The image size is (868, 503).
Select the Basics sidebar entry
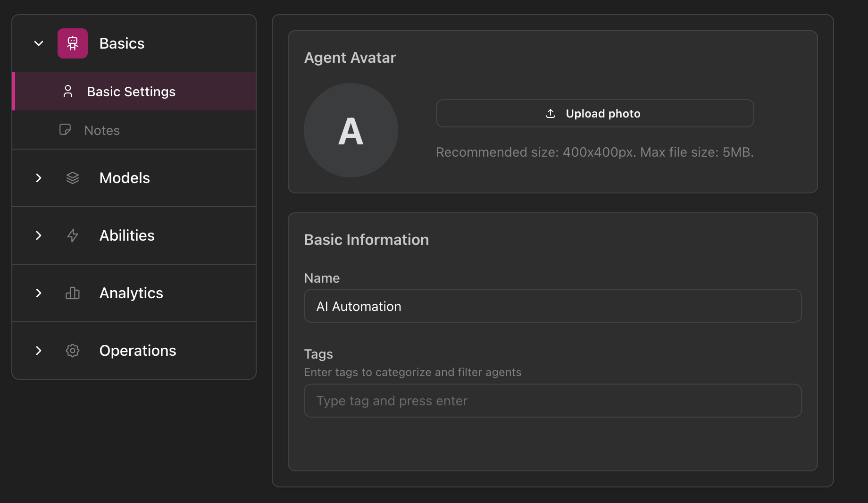pyautogui.click(x=121, y=43)
